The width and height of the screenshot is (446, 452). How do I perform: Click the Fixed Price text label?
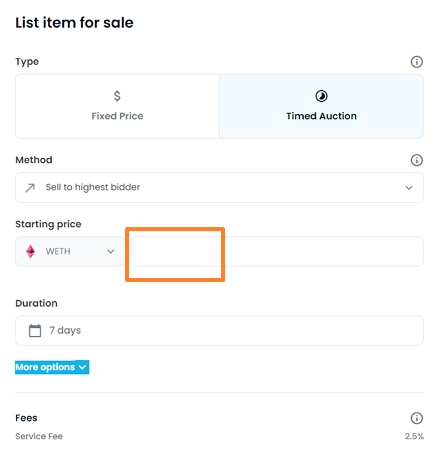point(117,116)
